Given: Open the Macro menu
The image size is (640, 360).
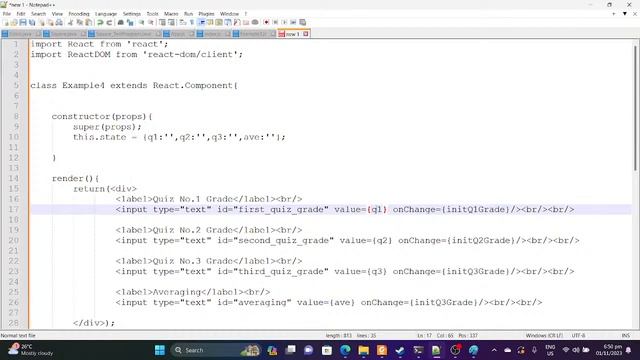Looking at the screenshot, I should point(171,14).
